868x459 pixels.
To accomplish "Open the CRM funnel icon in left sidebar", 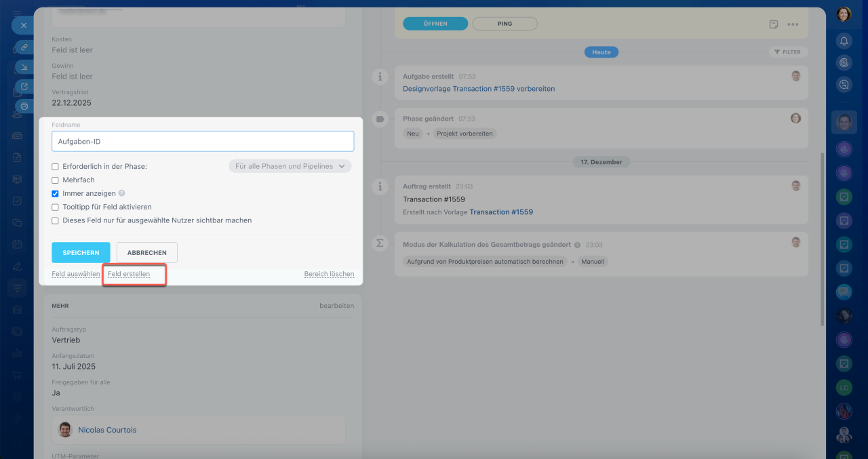I will (17, 288).
